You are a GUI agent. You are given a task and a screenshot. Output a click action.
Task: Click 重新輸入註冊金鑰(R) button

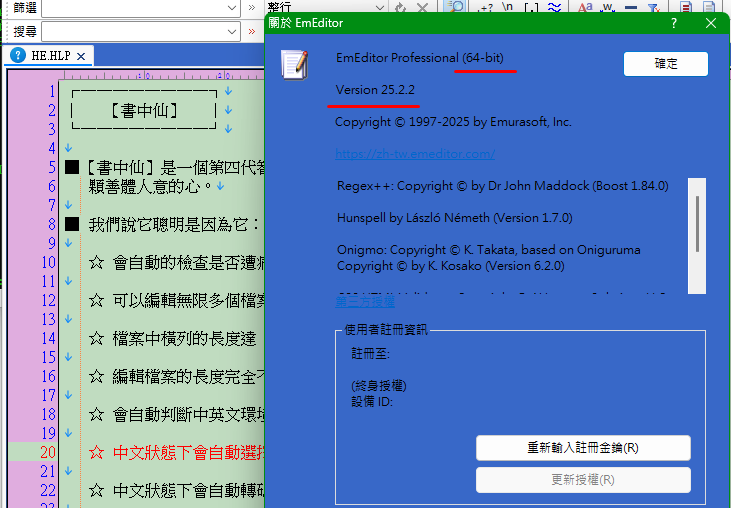(583, 448)
